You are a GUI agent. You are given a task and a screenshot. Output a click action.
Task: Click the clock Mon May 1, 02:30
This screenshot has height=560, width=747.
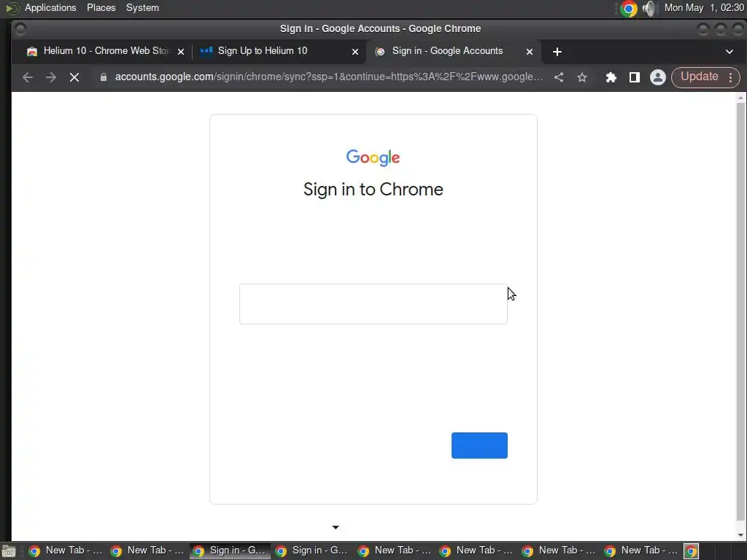click(704, 7)
